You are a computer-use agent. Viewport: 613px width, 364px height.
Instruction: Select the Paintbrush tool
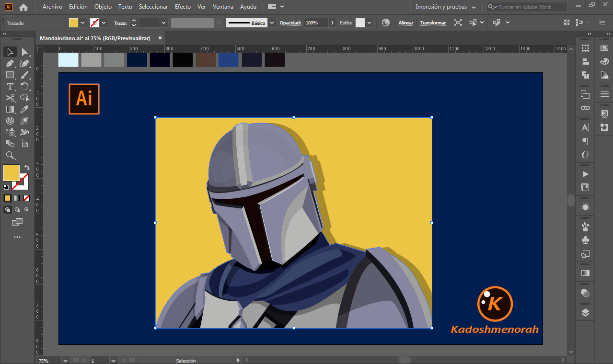[x=24, y=75]
